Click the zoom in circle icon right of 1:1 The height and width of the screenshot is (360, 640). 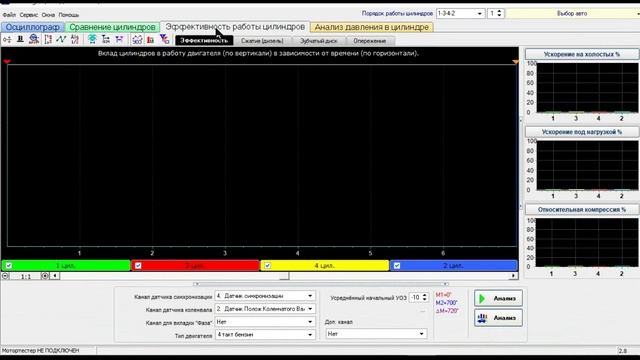pos(45,276)
